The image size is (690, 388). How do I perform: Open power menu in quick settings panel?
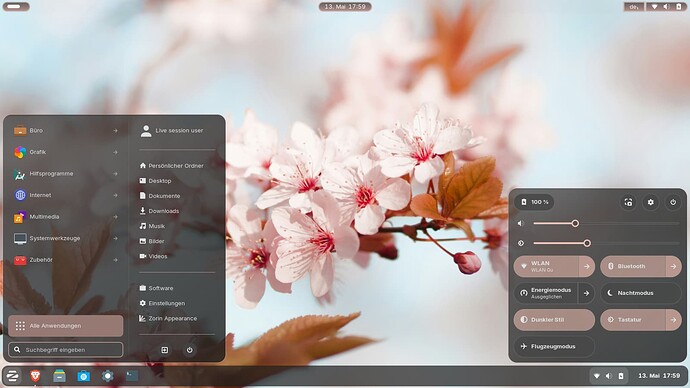click(x=673, y=202)
